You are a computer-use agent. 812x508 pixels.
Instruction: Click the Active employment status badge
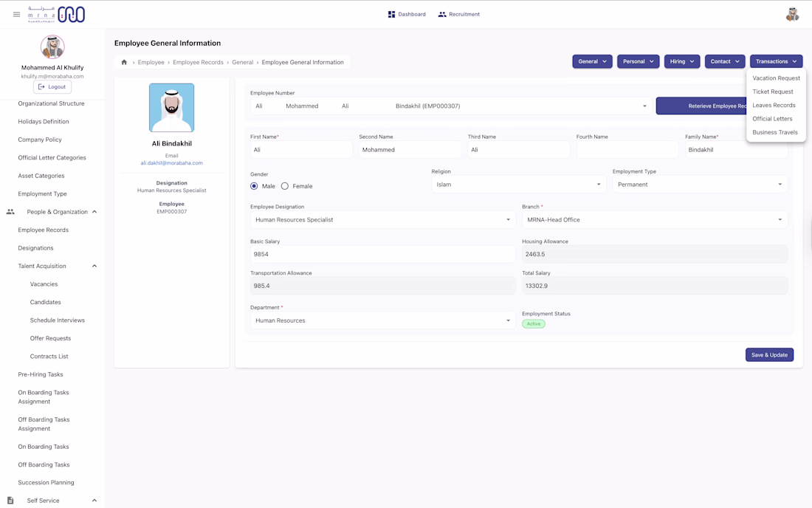tap(534, 323)
